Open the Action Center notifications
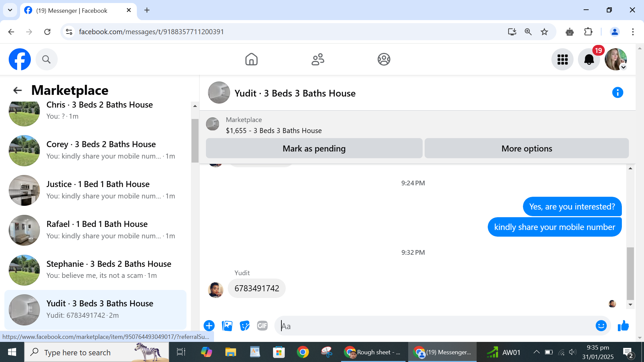Screen dimensions: 644x362 click(628, 353)
